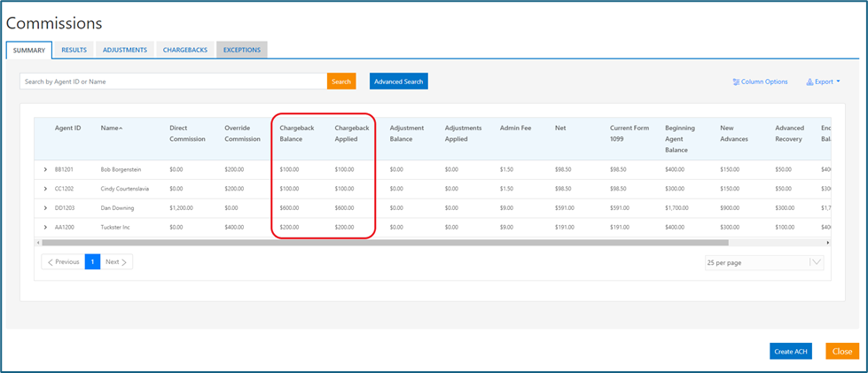
Task: Click the orange Search button
Action: 341,82
